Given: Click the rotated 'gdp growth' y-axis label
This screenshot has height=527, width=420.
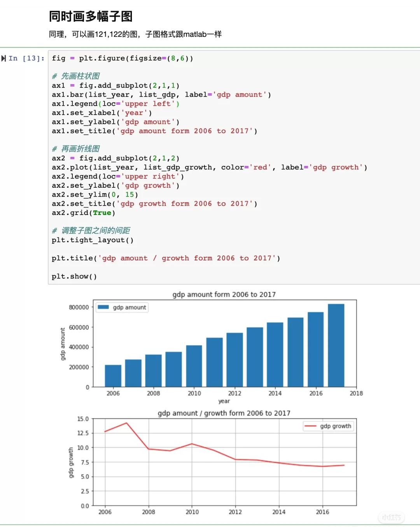Looking at the screenshot, I should (x=71, y=462).
